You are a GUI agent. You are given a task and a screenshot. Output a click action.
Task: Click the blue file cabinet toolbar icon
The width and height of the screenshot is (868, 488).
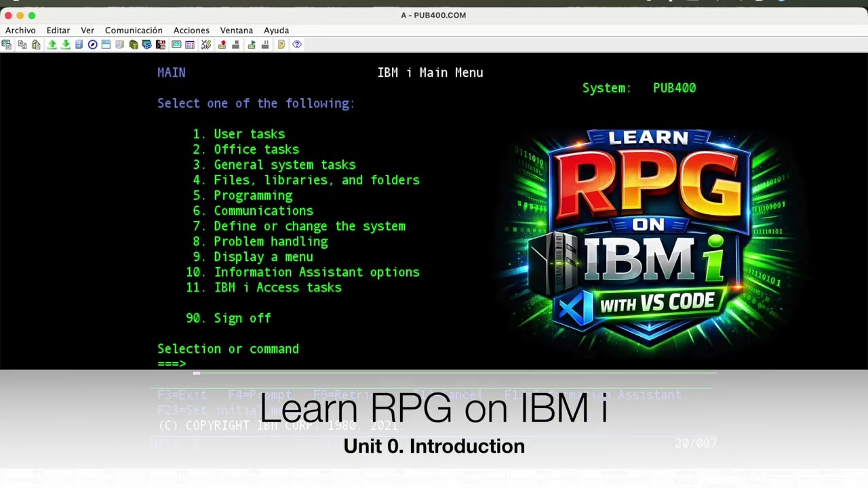pos(79,45)
